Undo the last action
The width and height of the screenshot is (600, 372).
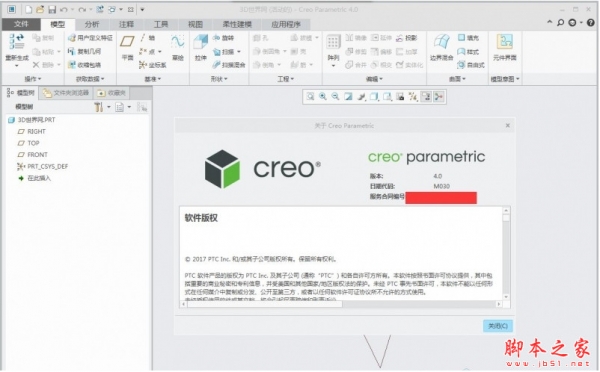(64, 10)
